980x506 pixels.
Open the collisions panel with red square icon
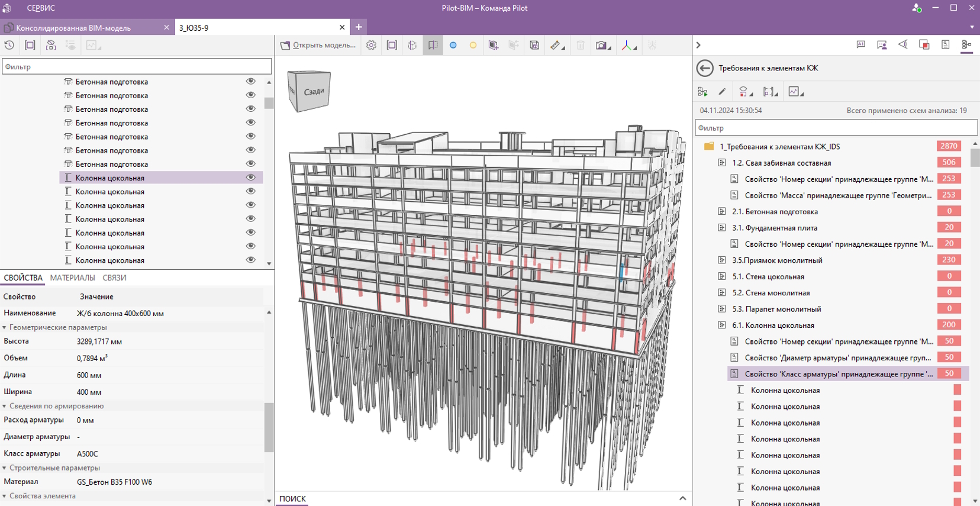924,45
